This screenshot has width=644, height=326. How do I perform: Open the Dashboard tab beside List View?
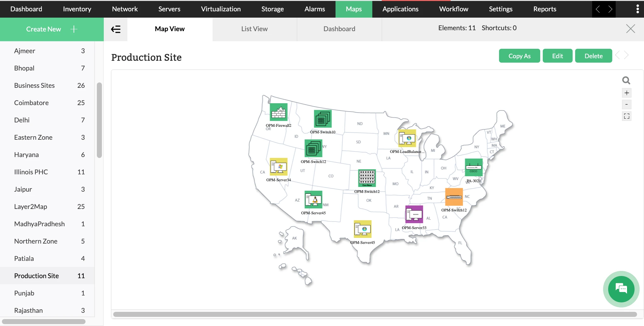(339, 29)
